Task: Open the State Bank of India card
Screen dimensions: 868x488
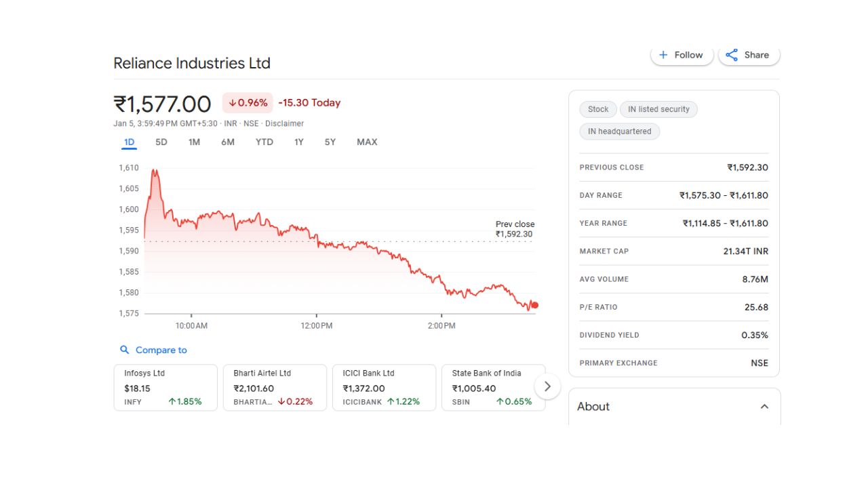Action: pyautogui.click(x=493, y=387)
